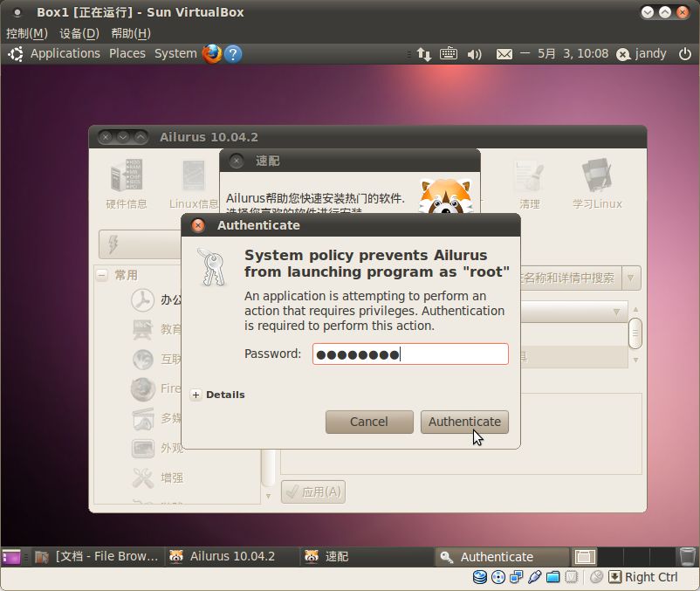Image resolution: width=700 pixels, height=591 pixels.
Task: Select 清理 icon in Ailurus toolbar
Action: [x=530, y=183]
